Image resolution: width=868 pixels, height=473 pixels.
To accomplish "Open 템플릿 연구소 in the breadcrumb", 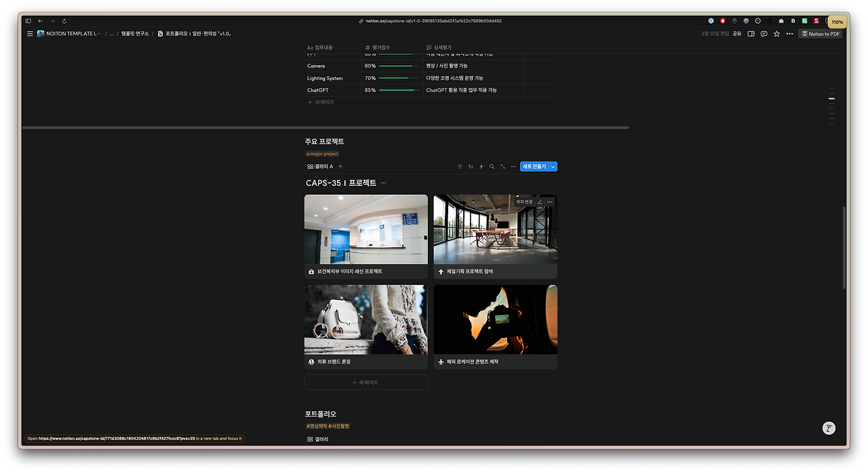I will [135, 33].
